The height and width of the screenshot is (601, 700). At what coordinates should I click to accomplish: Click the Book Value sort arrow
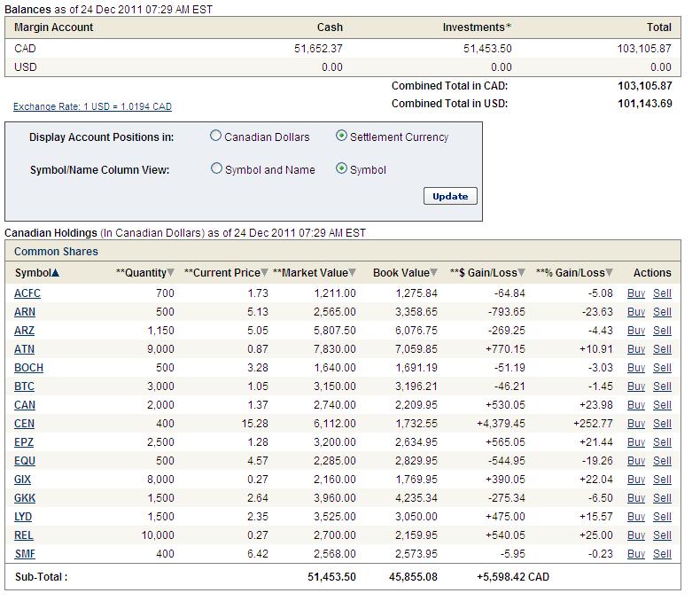coord(434,273)
